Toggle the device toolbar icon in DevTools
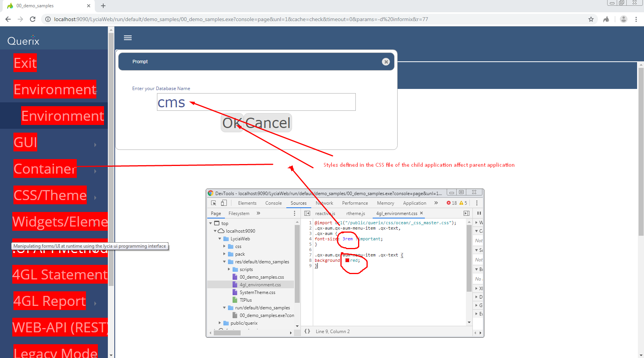The height and width of the screenshot is (358, 644). click(x=223, y=203)
